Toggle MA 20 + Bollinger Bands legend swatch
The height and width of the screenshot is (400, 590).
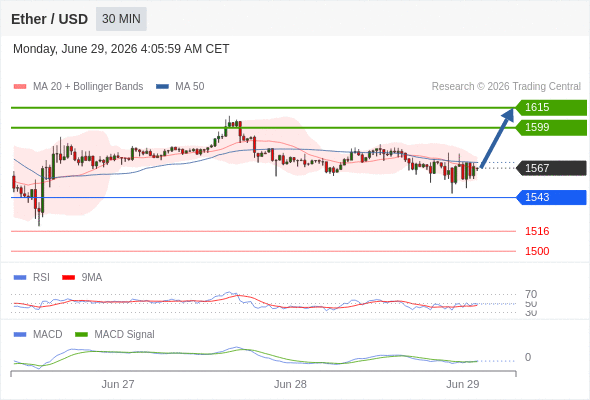pyautogui.click(x=20, y=87)
